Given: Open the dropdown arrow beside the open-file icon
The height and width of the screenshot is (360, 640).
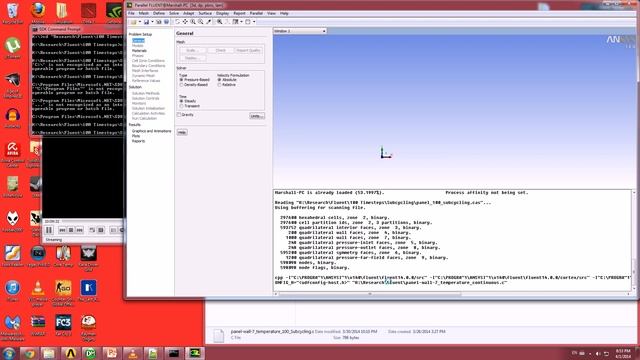Looking at the screenshot, I should tap(140, 22).
